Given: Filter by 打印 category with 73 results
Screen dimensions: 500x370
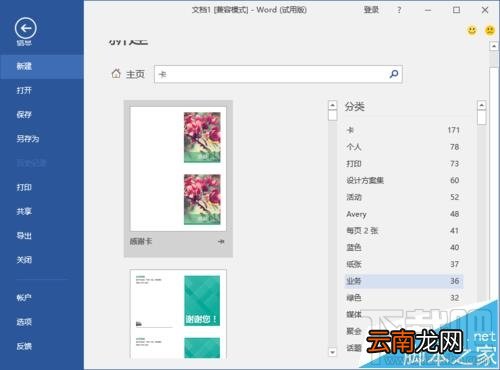Looking at the screenshot, I should tap(403, 164).
